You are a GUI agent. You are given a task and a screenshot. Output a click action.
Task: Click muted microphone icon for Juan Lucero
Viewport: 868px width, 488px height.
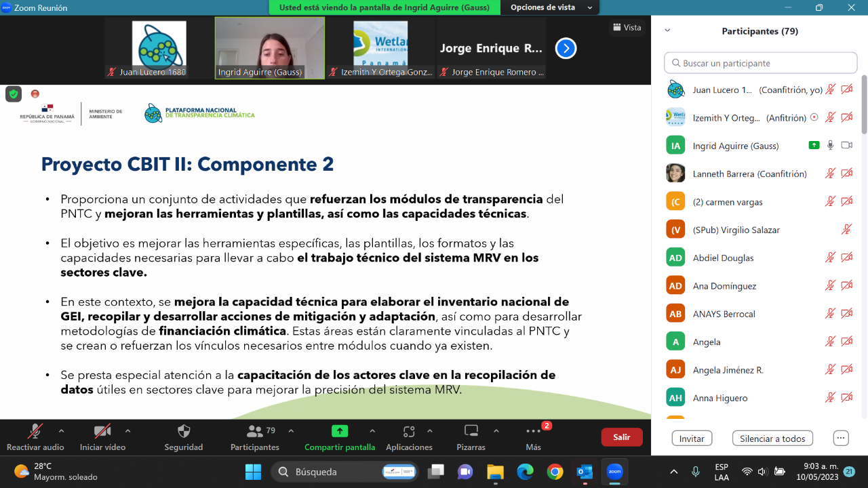[x=830, y=89]
